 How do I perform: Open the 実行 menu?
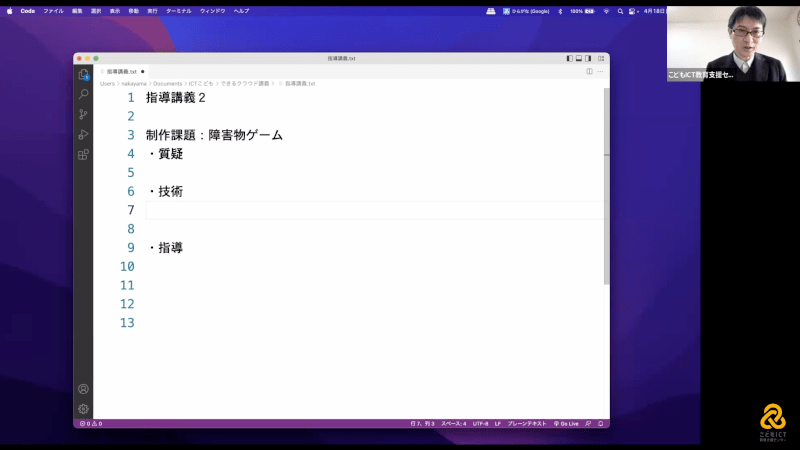tap(152, 11)
